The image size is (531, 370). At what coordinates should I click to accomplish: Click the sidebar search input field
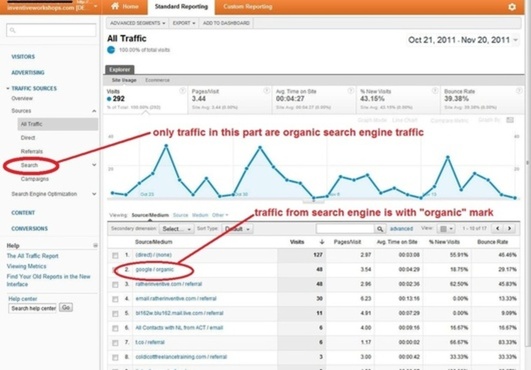pyautogui.click(x=51, y=30)
